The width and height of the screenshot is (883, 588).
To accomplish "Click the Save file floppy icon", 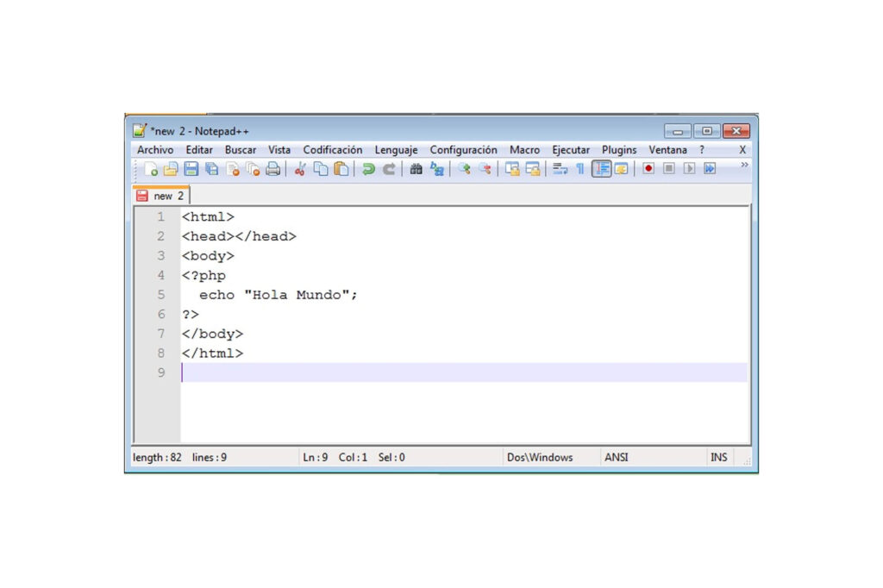I will [x=191, y=169].
